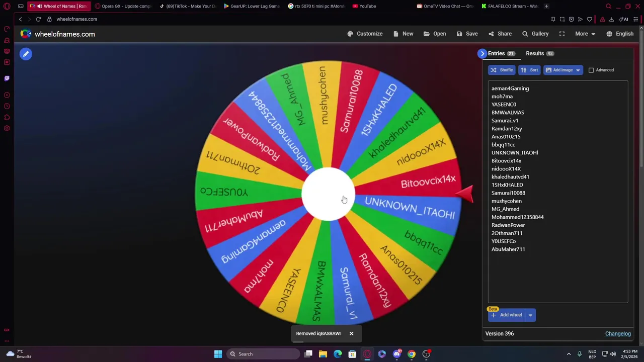Dismiss the Removed iqBASRAWI notification

click(x=351, y=333)
